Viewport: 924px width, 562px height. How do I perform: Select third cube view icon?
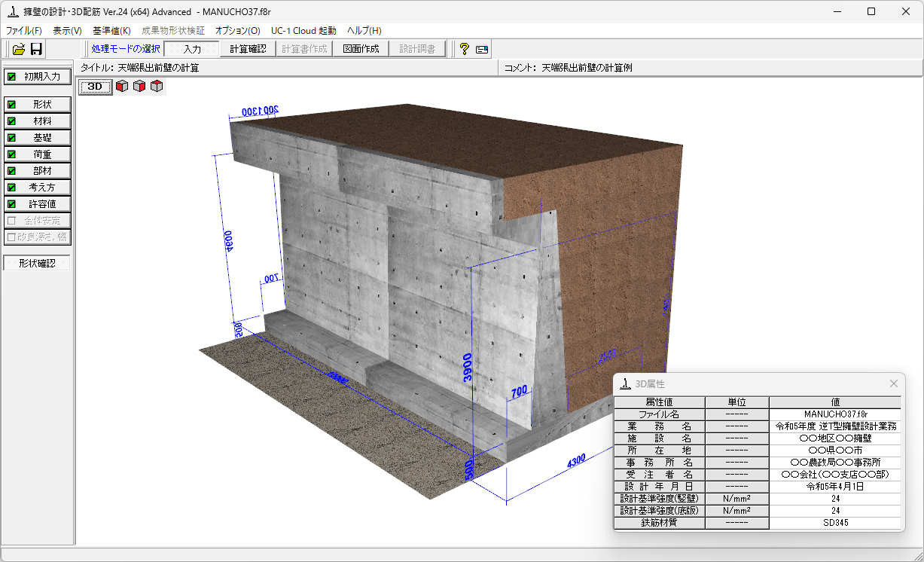pos(156,87)
